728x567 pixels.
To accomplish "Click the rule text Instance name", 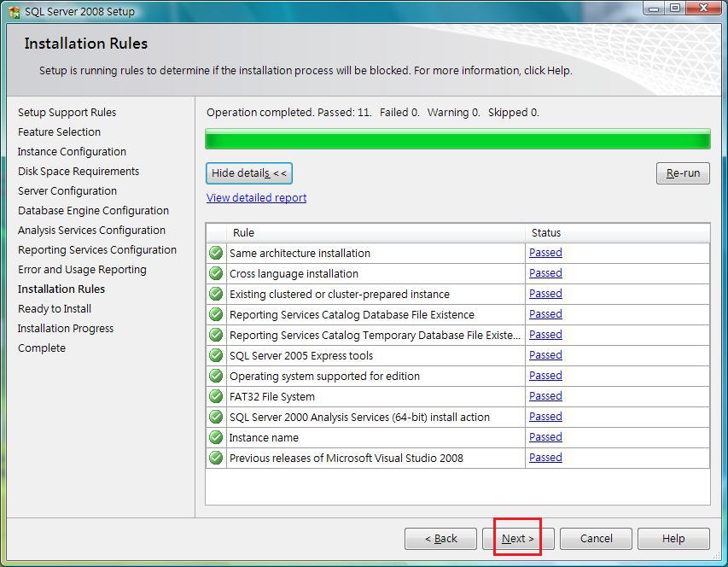I will tap(264, 437).
